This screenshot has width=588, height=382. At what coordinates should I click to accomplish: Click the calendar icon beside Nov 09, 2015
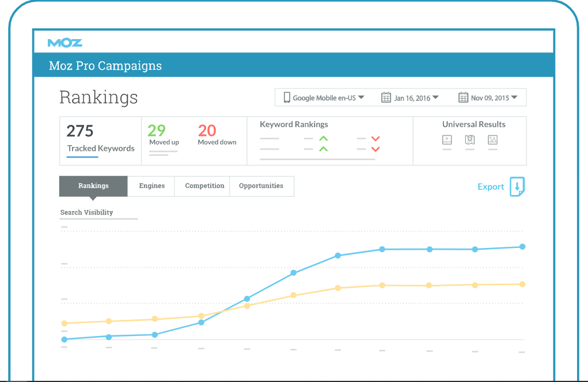pos(463,97)
